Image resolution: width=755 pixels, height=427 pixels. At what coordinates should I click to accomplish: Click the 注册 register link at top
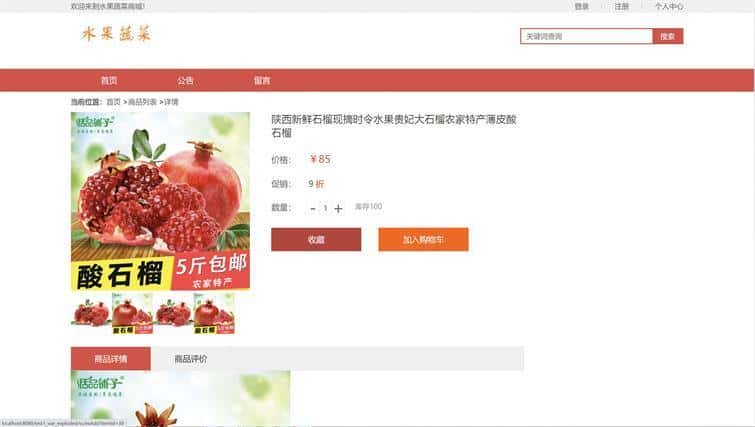point(622,6)
